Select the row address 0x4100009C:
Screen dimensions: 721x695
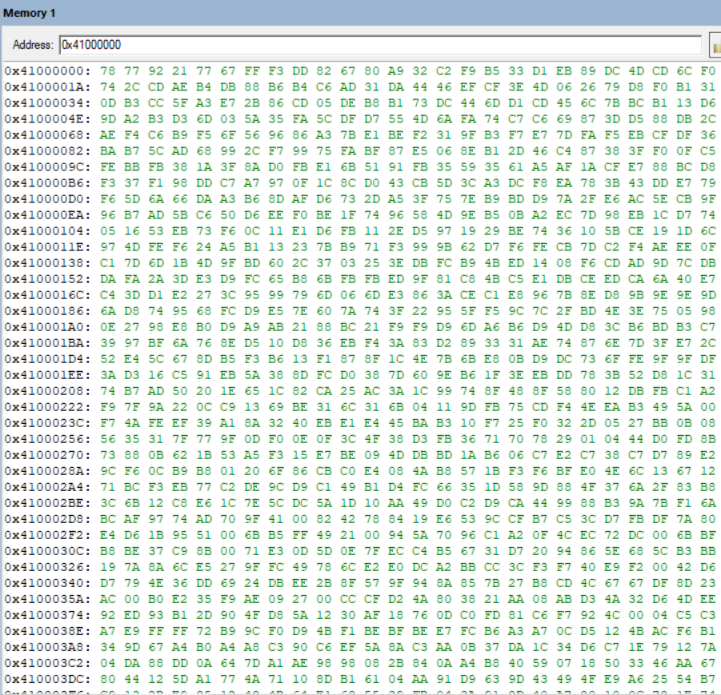click(x=48, y=167)
